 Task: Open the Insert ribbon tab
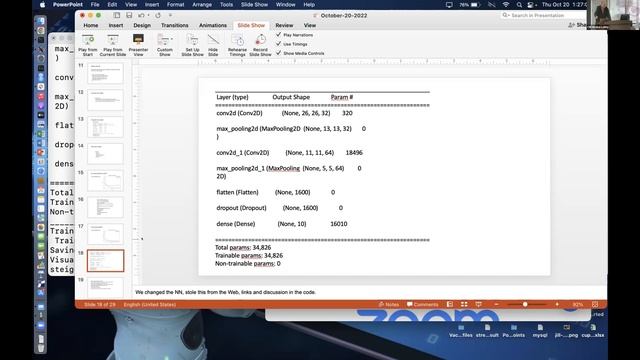coord(116,25)
